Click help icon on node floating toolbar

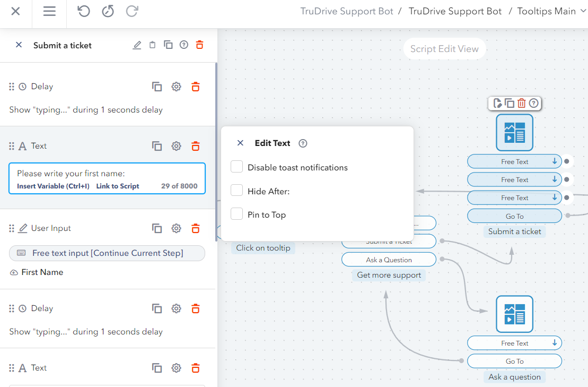[x=533, y=103]
